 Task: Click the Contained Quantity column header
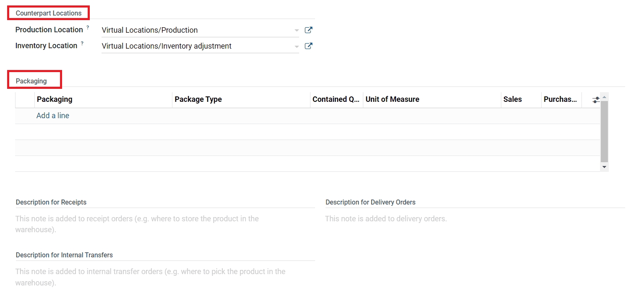point(336,99)
